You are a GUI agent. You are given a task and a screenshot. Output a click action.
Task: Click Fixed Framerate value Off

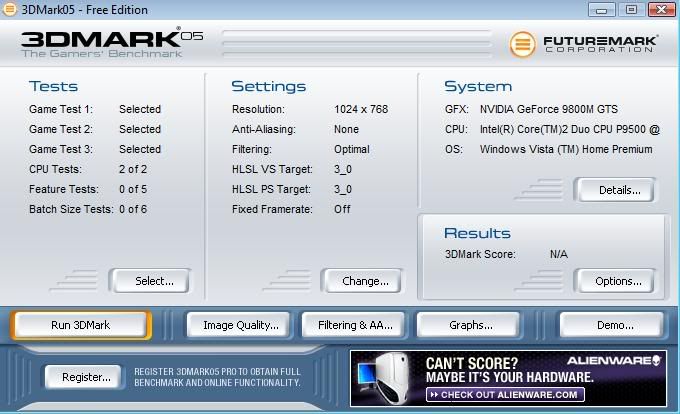pos(342,209)
